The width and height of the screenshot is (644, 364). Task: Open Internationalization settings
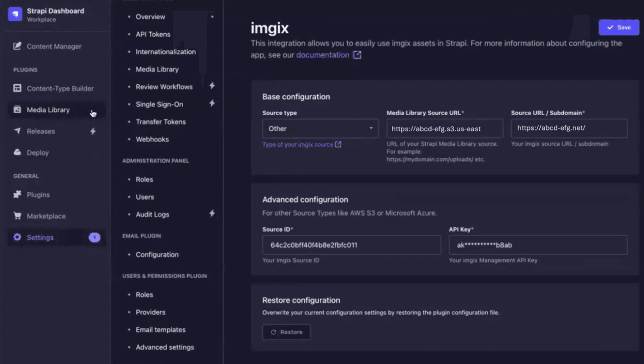[166, 52]
